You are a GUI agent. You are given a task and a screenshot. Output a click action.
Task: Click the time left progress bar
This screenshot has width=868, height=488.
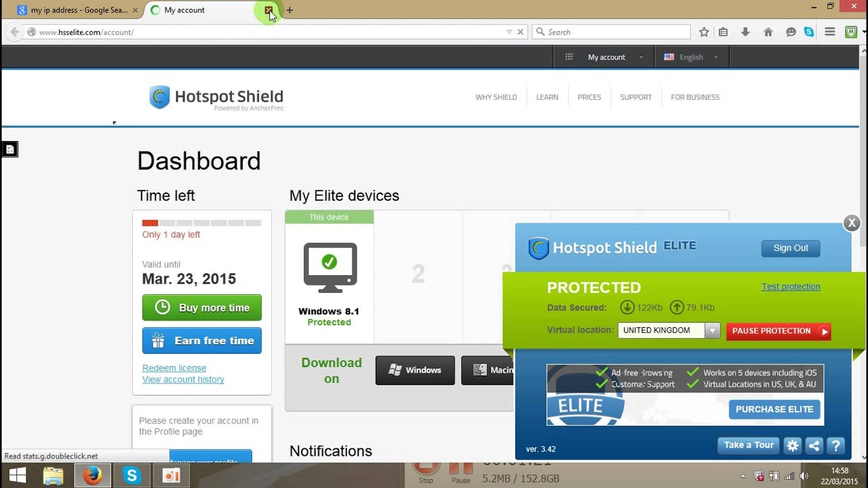click(x=201, y=223)
